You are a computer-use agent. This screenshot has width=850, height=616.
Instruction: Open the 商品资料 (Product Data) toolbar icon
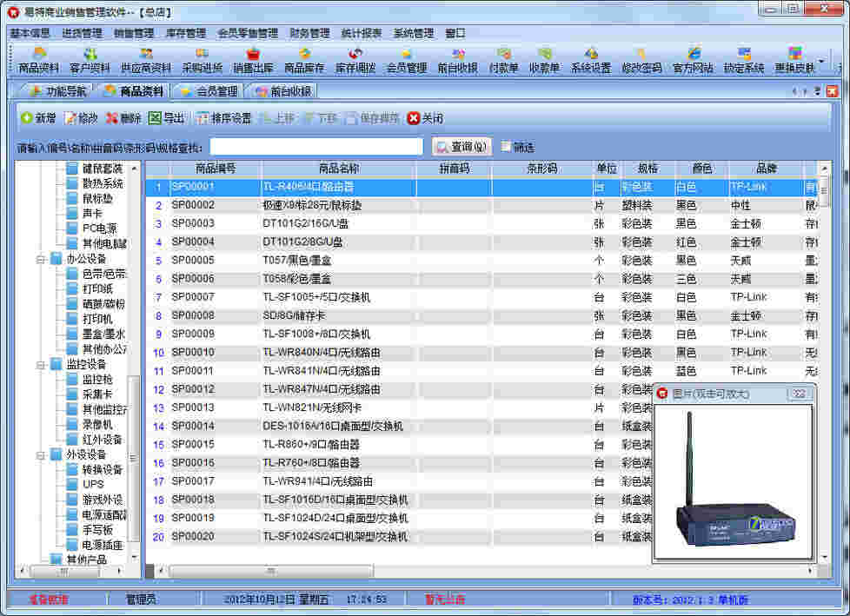tap(39, 62)
